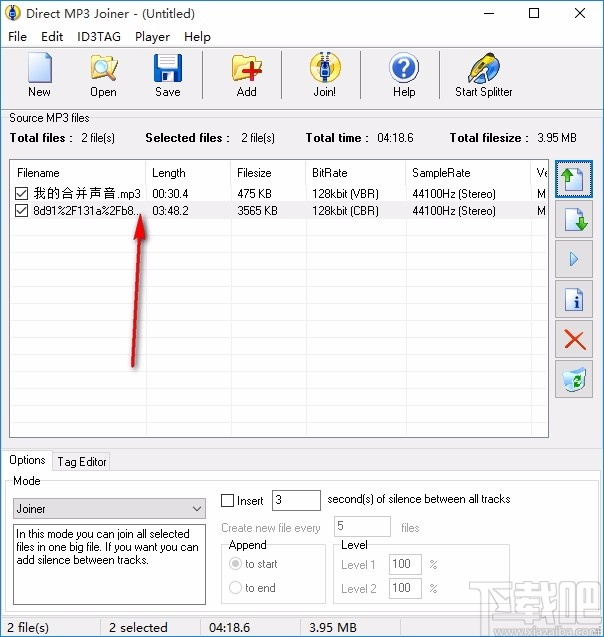Click the 'Create new file every' number field
Screen dimensions: 604x637
pos(362,526)
